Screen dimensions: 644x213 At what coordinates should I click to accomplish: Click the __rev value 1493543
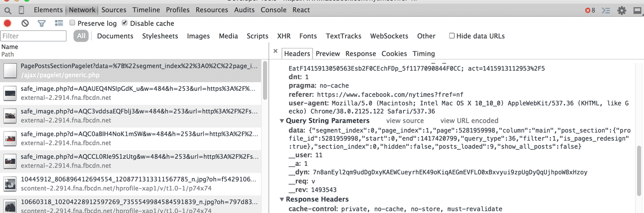324,190
